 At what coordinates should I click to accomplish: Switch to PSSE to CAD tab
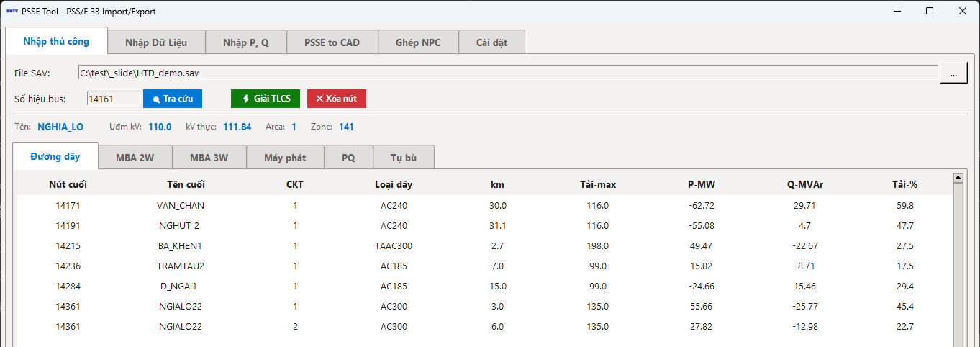[x=332, y=42]
